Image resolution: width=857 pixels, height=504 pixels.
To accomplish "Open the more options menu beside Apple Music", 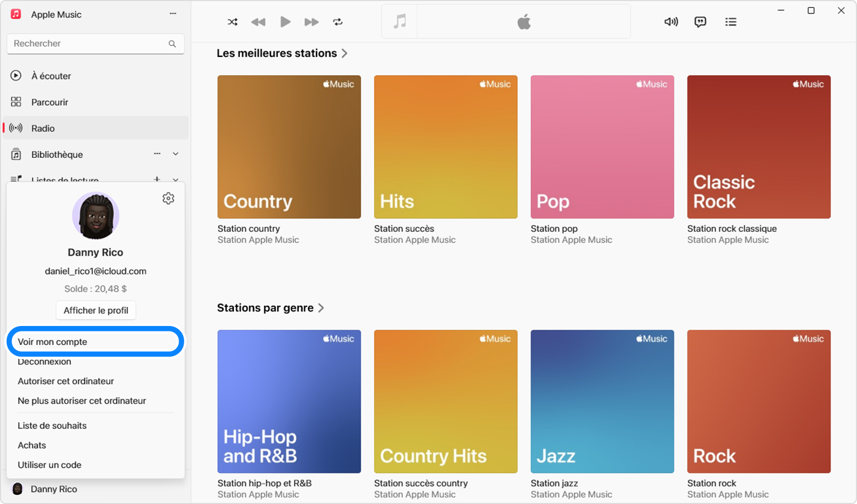I will pyautogui.click(x=173, y=13).
